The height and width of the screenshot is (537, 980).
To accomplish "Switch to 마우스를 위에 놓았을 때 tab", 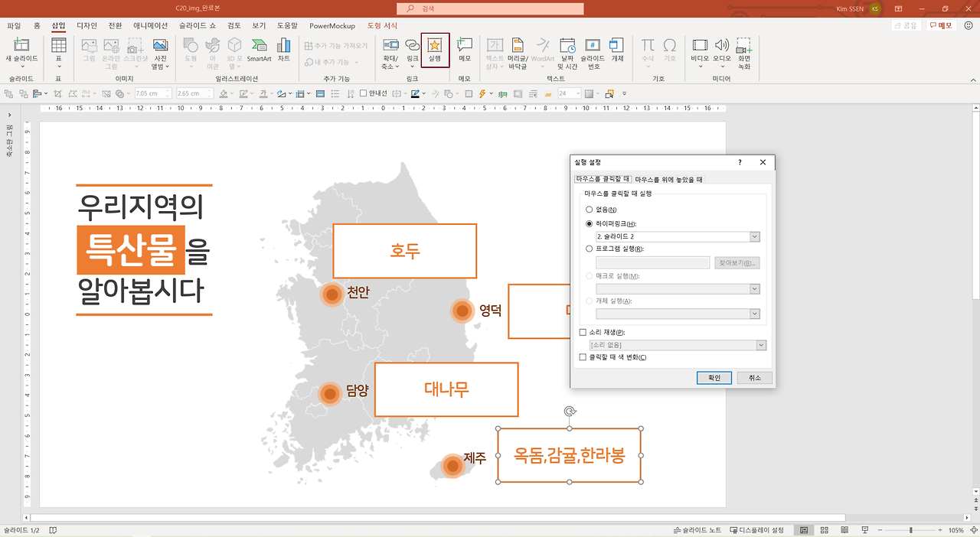I will (x=668, y=179).
